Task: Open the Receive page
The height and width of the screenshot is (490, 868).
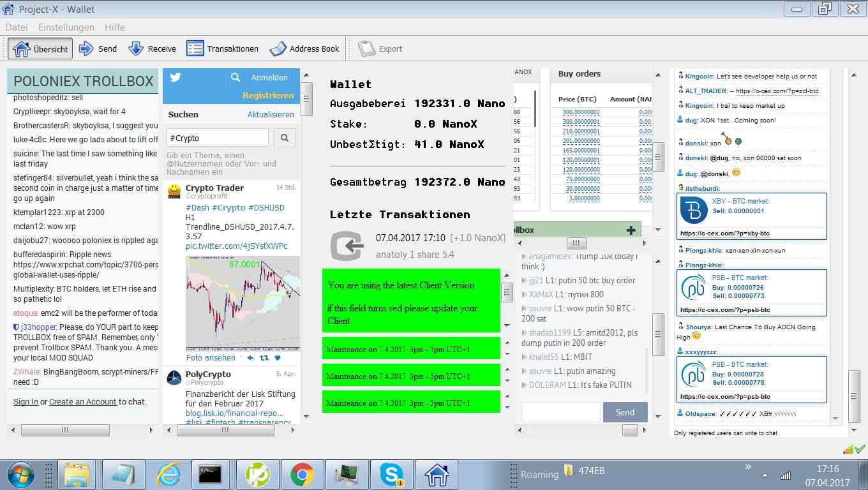Action: coord(152,48)
